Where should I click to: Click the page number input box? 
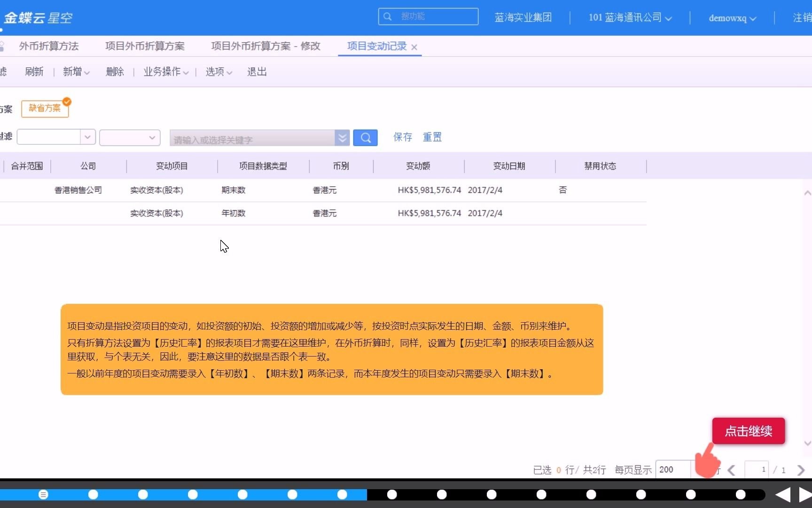757,469
